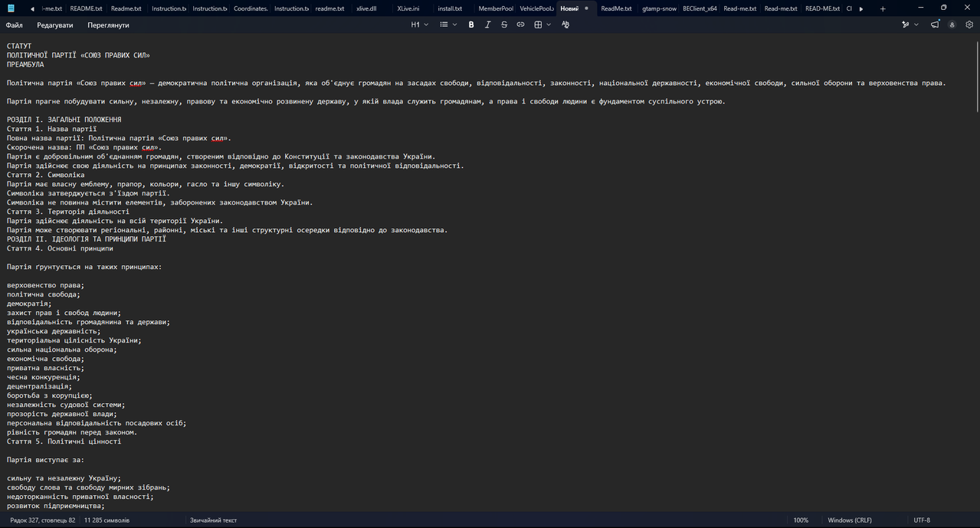Apply italic formatting

[x=487, y=25]
